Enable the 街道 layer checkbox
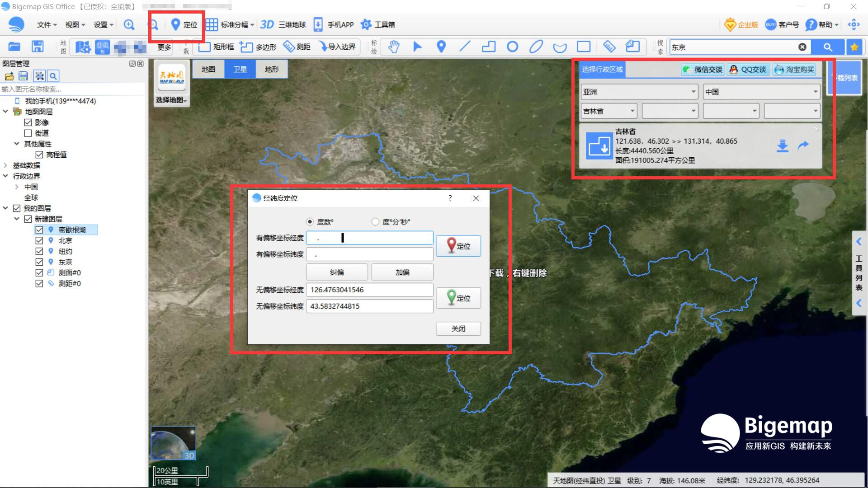The width and height of the screenshot is (868, 488). point(28,133)
